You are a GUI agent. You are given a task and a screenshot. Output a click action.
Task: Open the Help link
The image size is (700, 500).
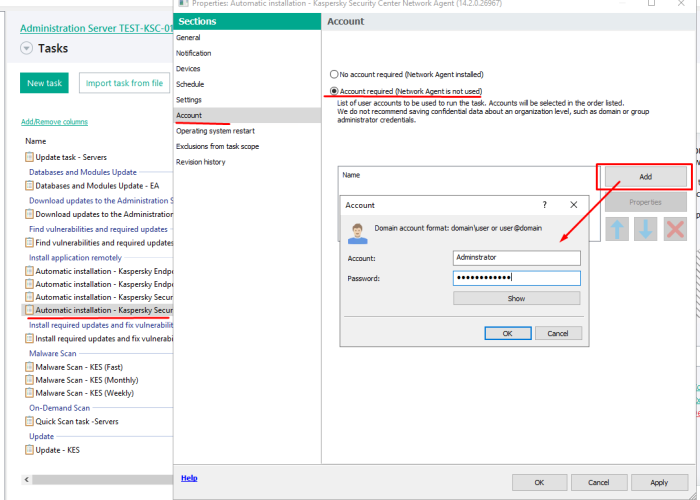pyautogui.click(x=189, y=478)
